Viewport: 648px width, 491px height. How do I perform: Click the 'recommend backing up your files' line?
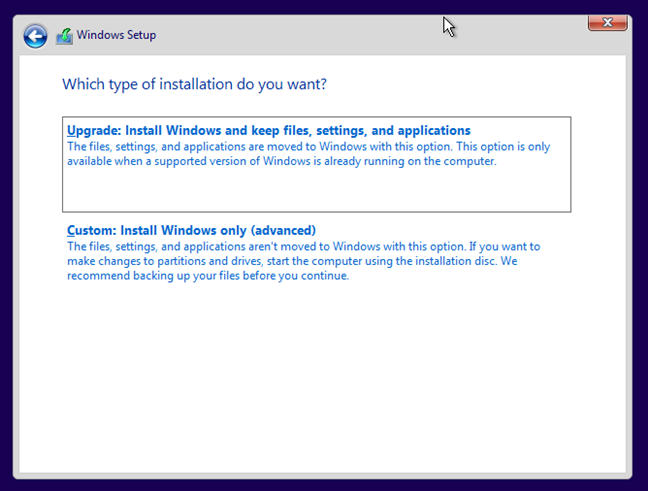pos(208,276)
